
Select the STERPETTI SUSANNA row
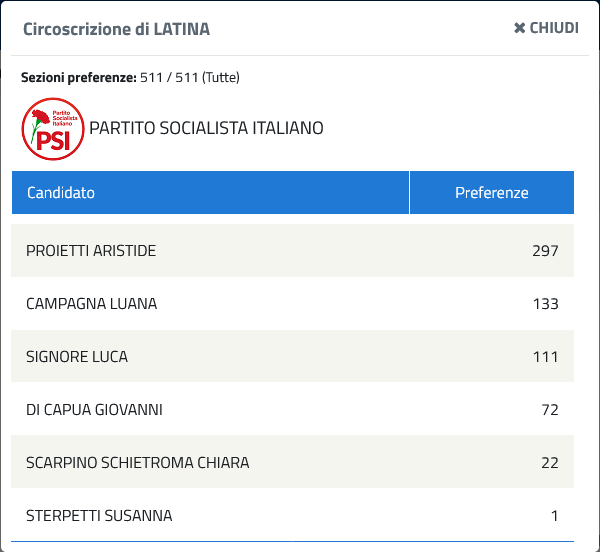click(292, 515)
